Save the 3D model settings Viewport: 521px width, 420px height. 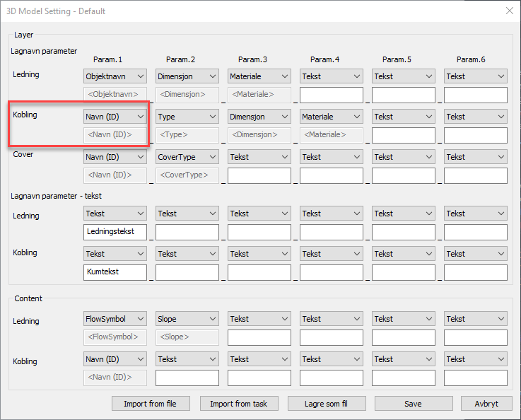point(413,404)
